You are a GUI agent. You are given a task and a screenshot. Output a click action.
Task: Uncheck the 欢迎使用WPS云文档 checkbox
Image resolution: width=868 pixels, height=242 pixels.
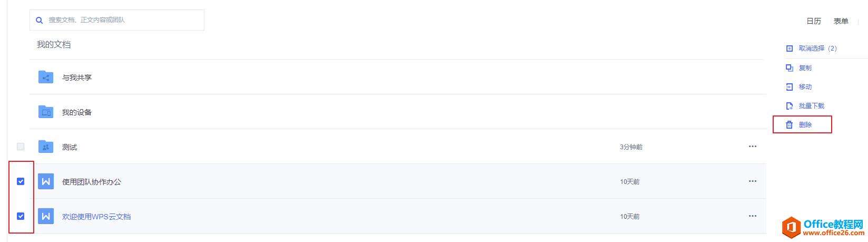pyautogui.click(x=21, y=216)
